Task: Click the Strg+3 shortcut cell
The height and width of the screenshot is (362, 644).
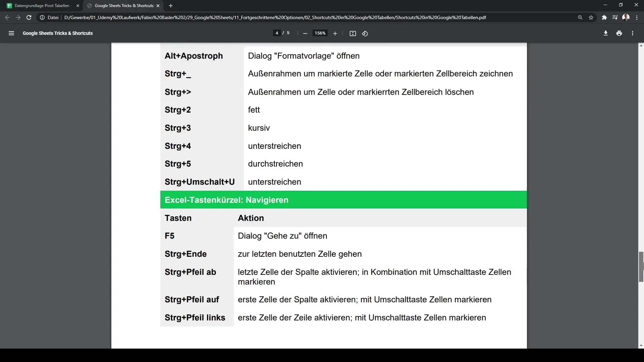Action: coord(202,128)
